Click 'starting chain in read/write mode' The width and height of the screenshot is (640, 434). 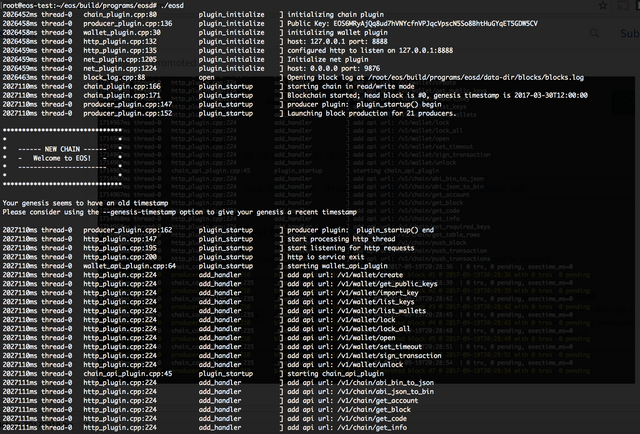[x=351, y=87]
